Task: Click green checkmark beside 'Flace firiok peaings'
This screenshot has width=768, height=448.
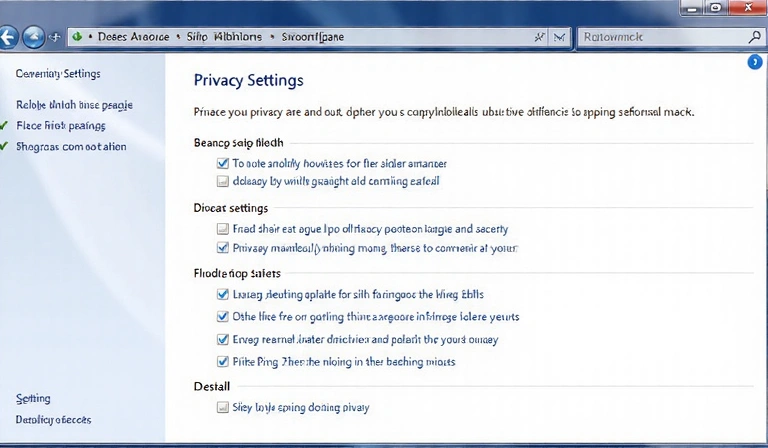Action: coord(5,126)
